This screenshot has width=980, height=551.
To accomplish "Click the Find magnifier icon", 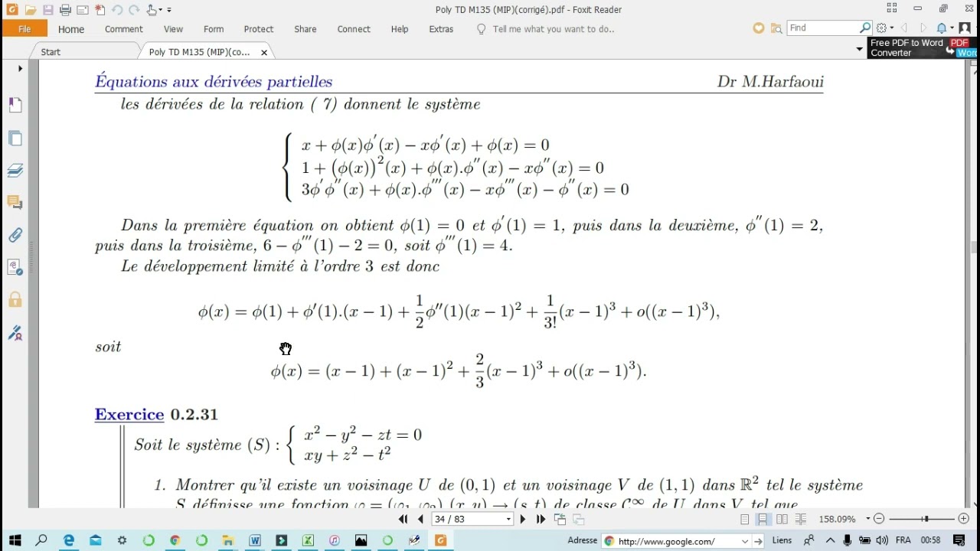I will [866, 28].
